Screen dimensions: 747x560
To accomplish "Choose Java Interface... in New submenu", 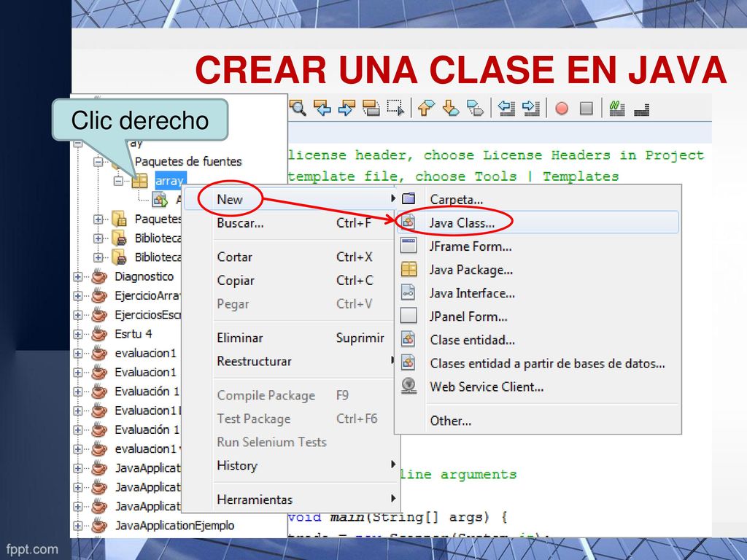I will pyautogui.click(x=538, y=293).
